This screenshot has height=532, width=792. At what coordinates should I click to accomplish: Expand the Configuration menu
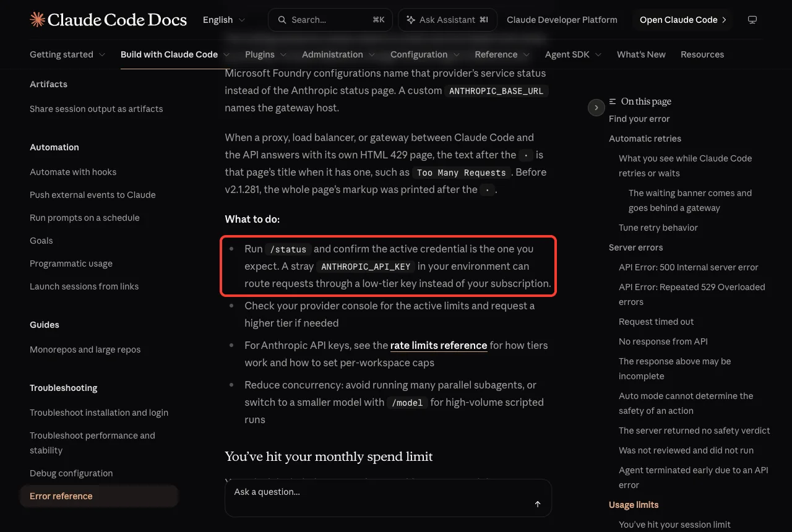pos(425,54)
